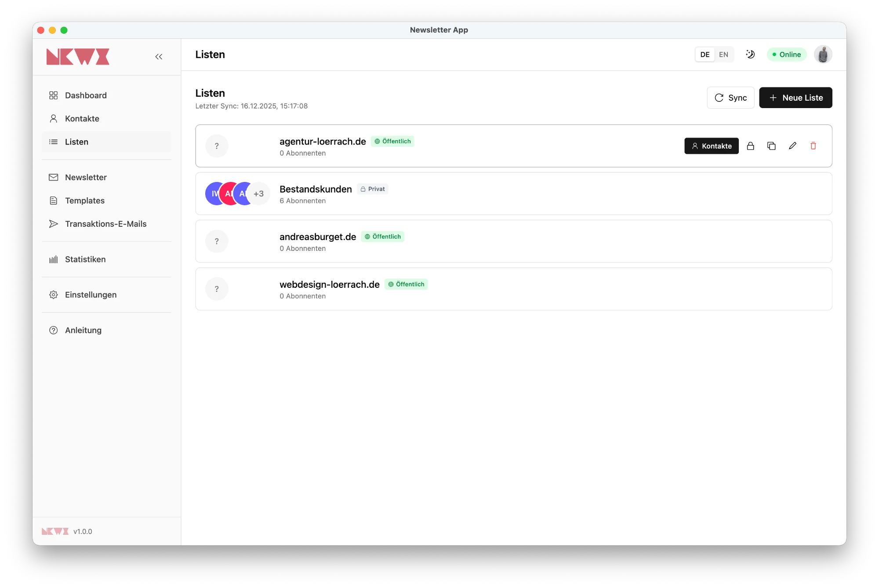This screenshot has height=588, width=879.
Task: Click the NKWX logo in sidebar
Action: click(78, 57)
